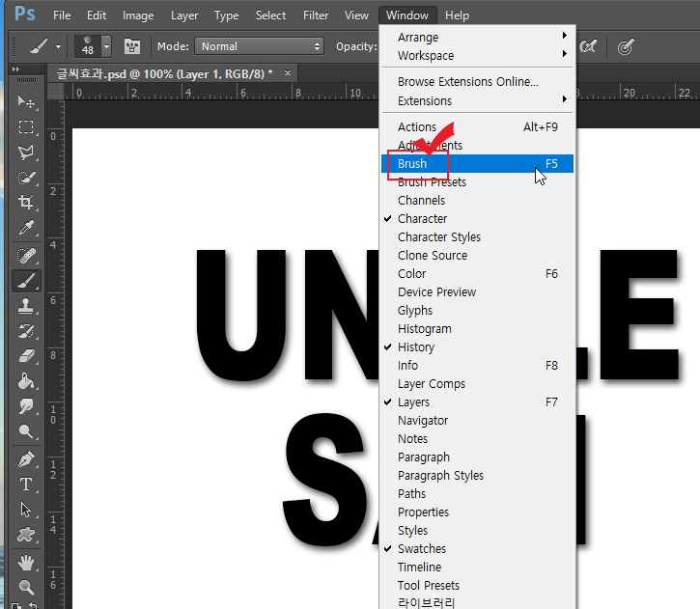Choose Browse Extensions Online
The image size is (700, 609).
pyautogui.click(x=477, y=82)
